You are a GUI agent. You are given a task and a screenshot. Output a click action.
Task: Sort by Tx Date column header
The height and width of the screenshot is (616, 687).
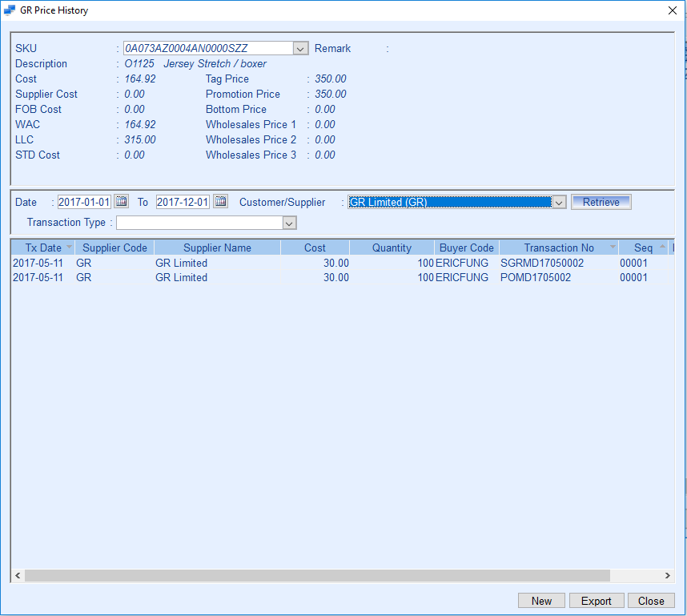point(43,248)
